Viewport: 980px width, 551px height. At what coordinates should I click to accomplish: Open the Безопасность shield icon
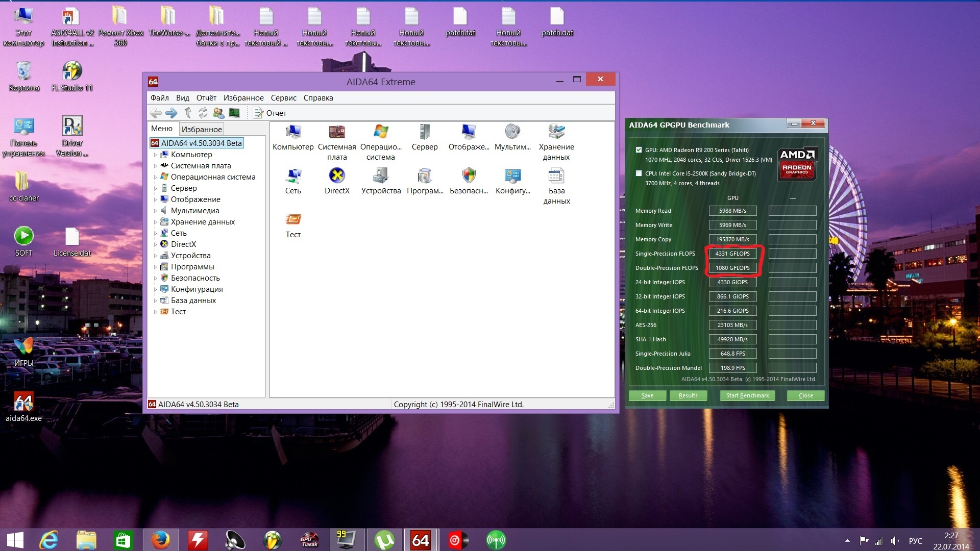[469, 177]
